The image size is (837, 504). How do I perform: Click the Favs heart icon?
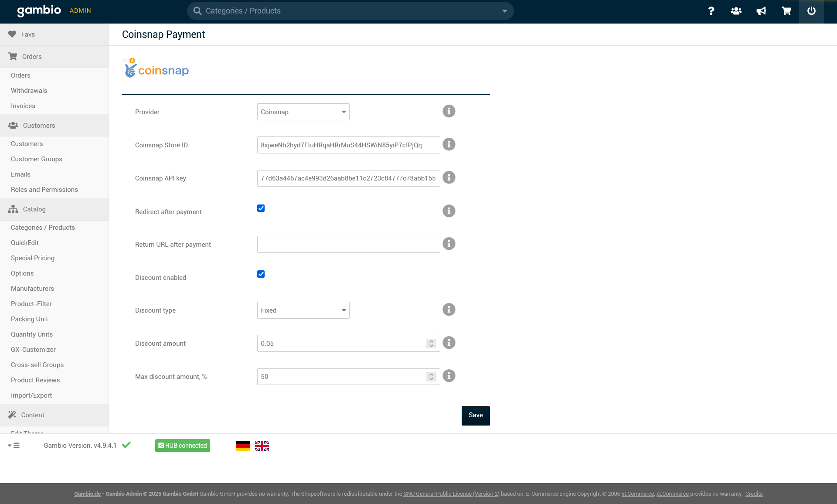(x=12, y=34)
